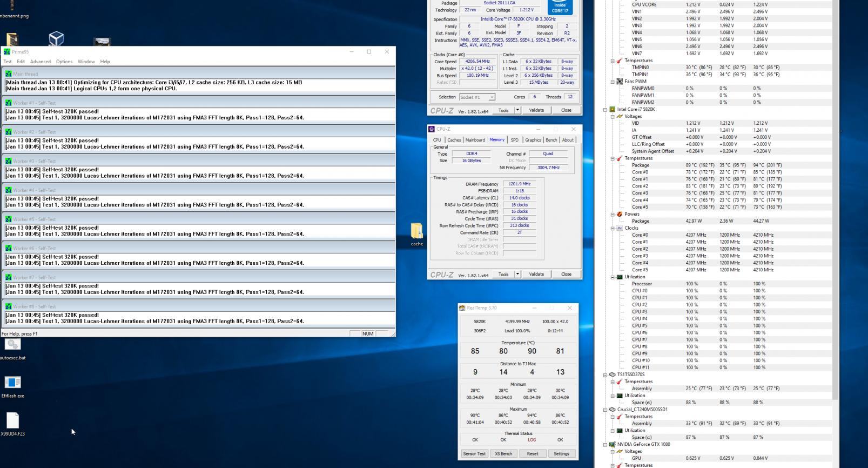The height and width of the screenshot is (468, 868).
Task: Click the Clocks icon under Intel Core i7
Action: tap(620, 228)
